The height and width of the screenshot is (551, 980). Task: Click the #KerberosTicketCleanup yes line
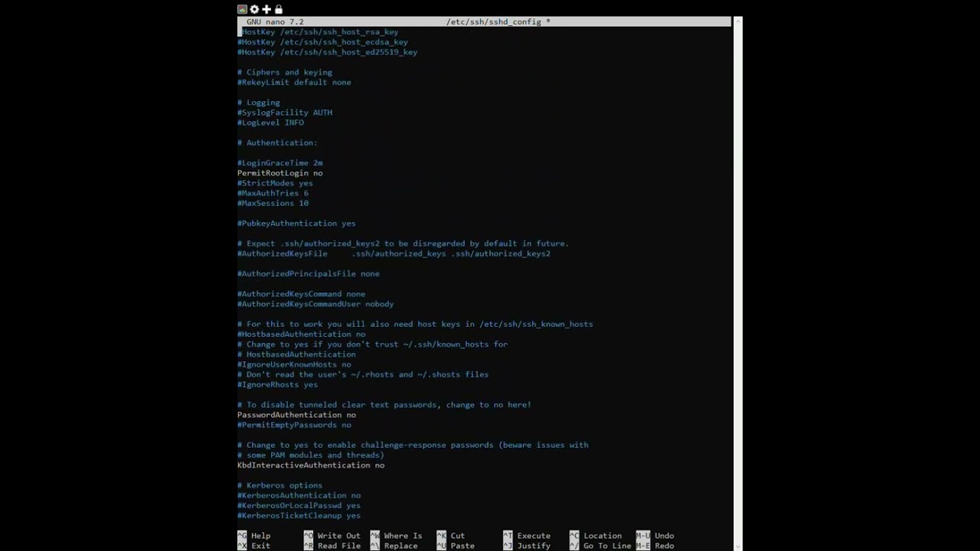point(299,516)
